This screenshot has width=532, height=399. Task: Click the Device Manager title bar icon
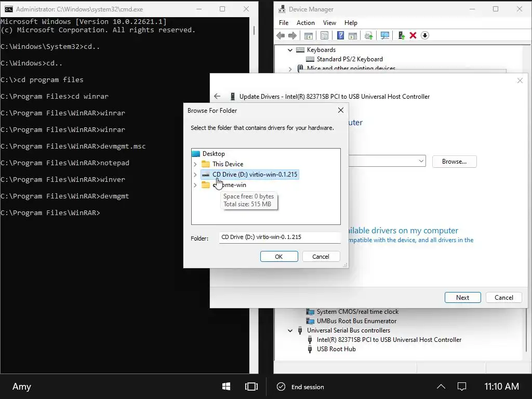pyautogui.click(x=282, y=9)
